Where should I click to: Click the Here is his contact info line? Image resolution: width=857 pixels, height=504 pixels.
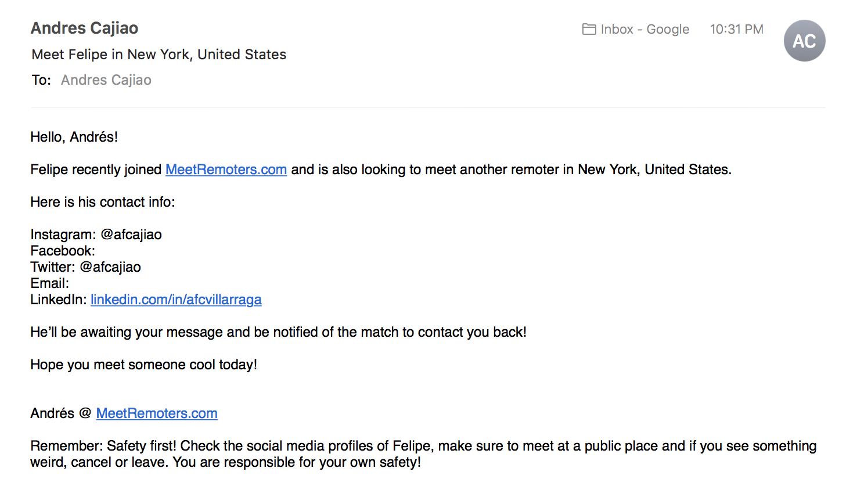[102, 202]
